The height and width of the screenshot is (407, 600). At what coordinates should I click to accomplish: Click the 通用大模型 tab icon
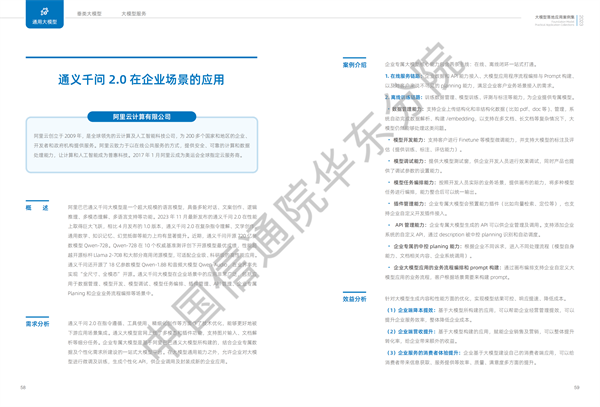(45, 11)
